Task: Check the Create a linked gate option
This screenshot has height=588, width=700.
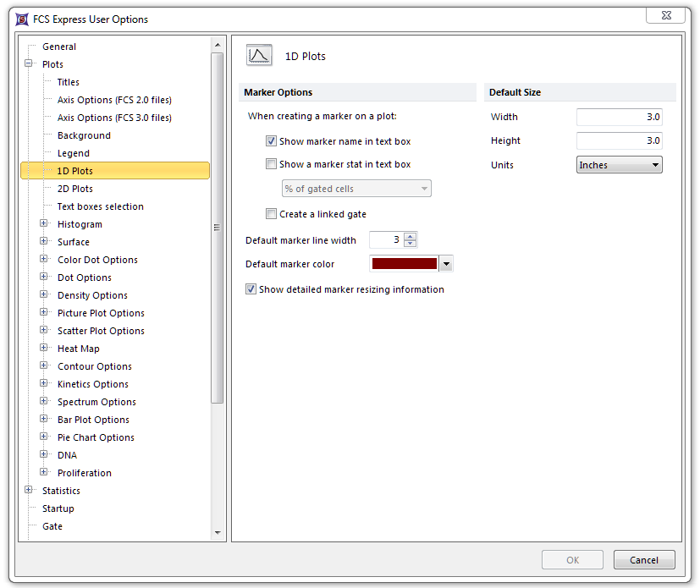Action: coord(271,214)
